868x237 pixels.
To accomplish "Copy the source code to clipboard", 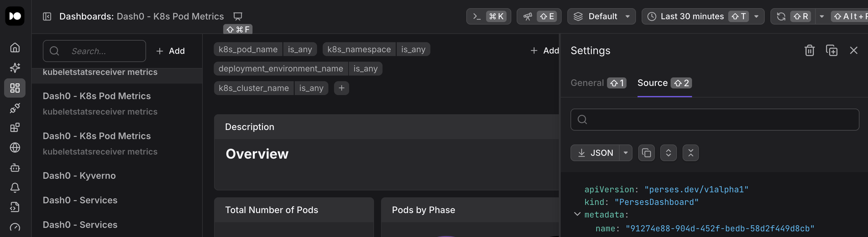I will [646, 153].
